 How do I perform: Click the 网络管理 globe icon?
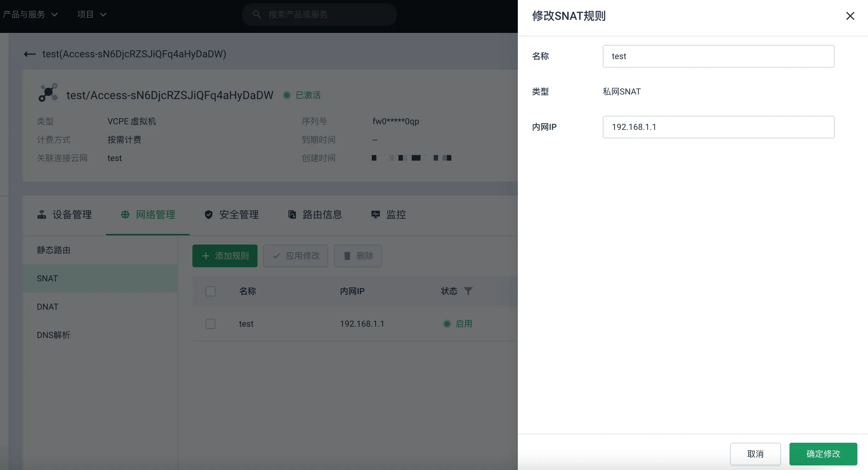pos(125,214)
